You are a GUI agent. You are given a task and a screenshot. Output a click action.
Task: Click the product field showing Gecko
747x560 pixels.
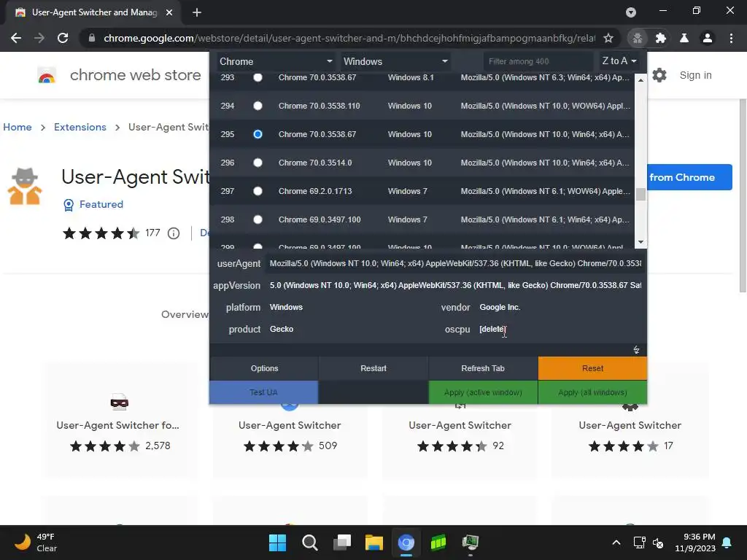350,329
